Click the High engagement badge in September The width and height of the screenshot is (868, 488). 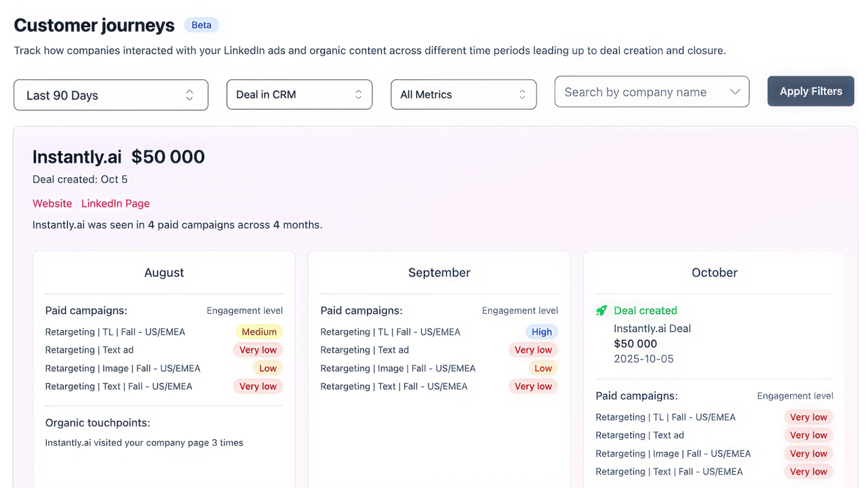541,331
